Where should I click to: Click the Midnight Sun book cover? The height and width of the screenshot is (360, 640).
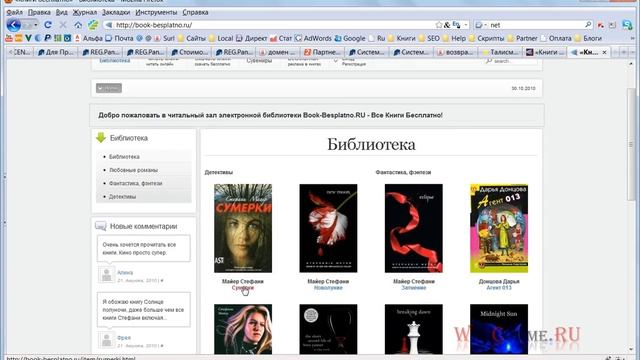click(x=499, y=329)
